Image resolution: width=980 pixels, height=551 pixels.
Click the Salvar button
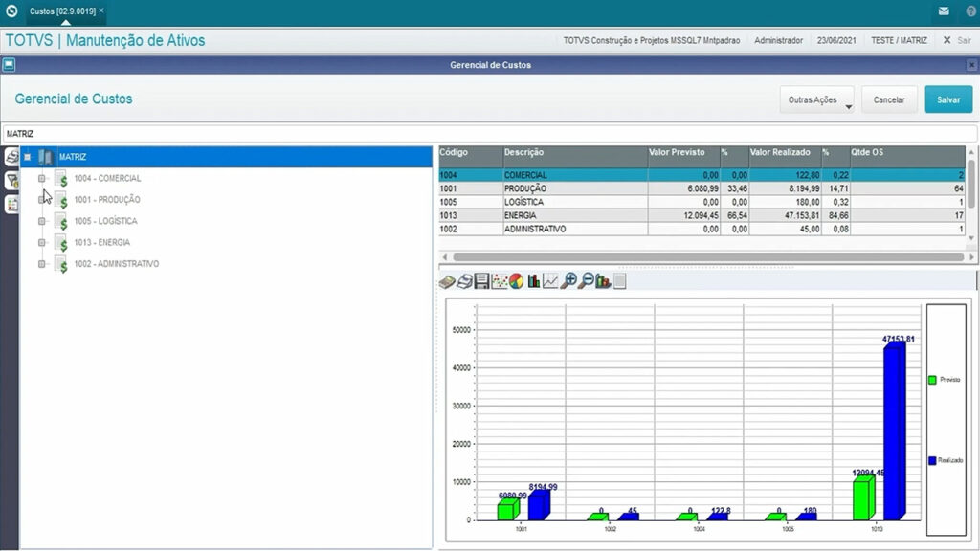tap(948, 99)
